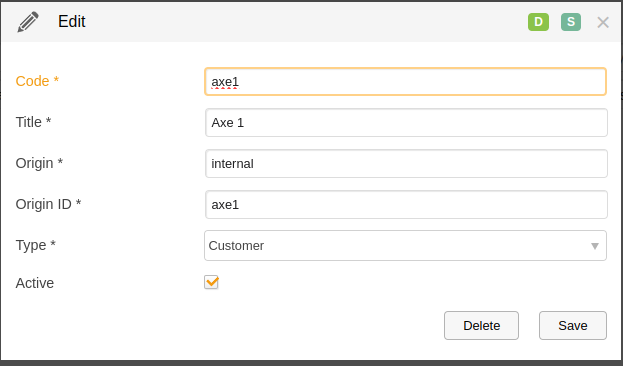This screenshot has width=623, height=366.
Task: Click the teal S badge icon
Action: pyautogui.click(x=571, y=22)
